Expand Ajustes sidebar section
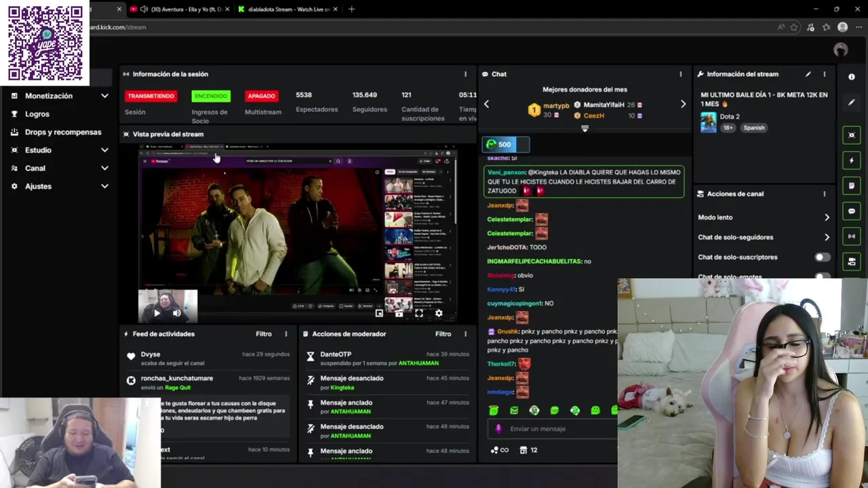868x488 pixels. tap(104, 186)
